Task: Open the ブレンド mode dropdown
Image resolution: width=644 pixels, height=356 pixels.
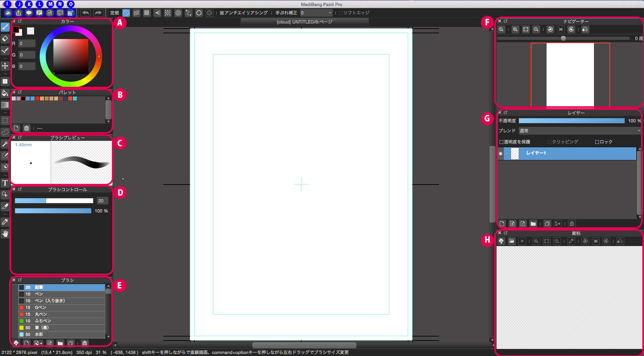Action: point(580,131)
